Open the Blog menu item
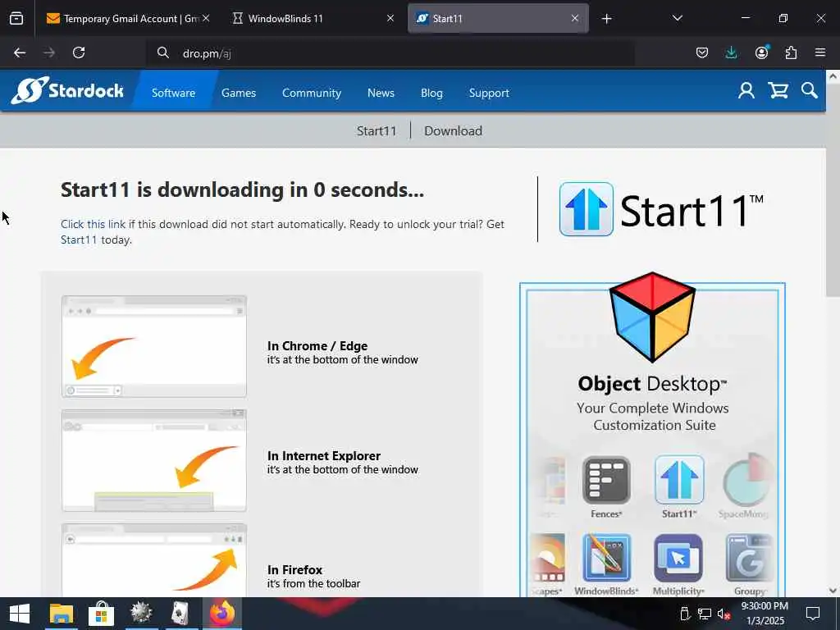Screen dimensions: 840x630 [431, 93]
